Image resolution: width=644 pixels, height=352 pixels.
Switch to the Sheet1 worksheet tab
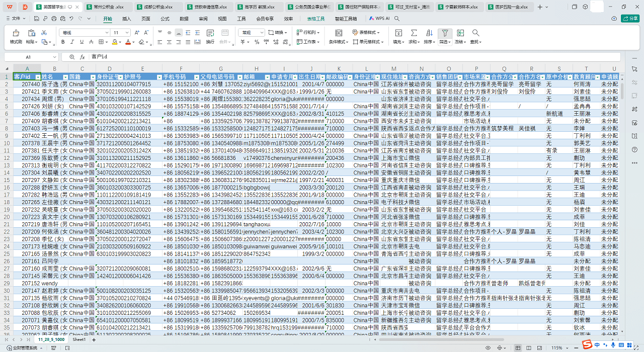[79, 340]
